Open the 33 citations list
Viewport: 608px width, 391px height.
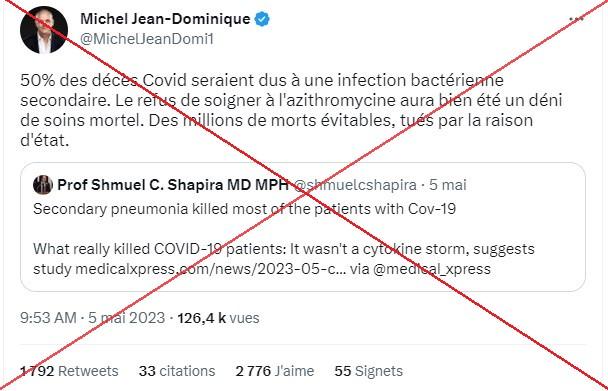[177, 371]
